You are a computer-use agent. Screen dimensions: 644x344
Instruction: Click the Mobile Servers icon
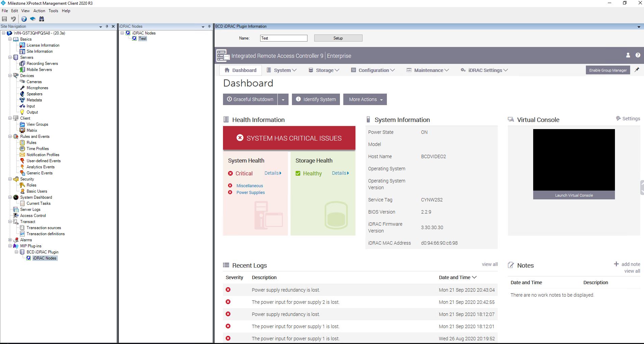[22, 70]
